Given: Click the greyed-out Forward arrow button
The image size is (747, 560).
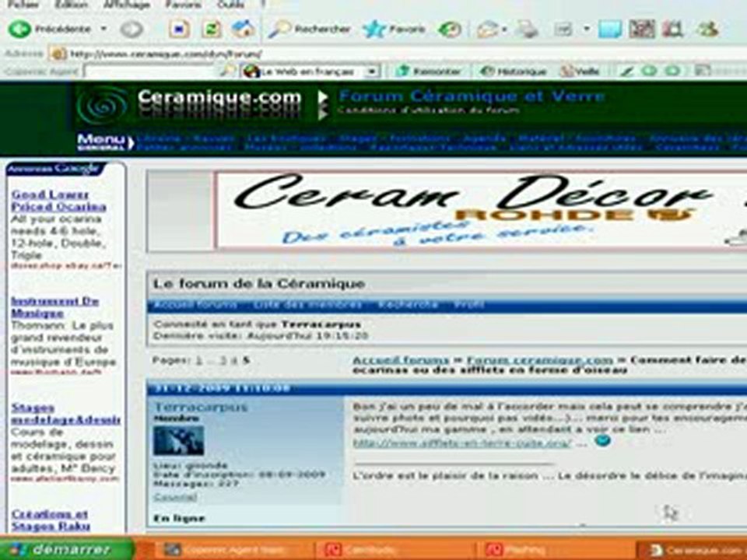Looking at the screenshot, I should pos(132,30).
